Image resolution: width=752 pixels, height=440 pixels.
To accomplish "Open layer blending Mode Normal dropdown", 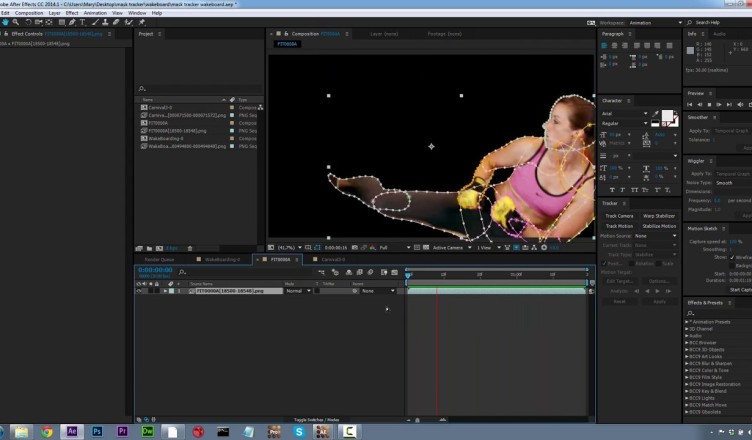I will [298, 291].
